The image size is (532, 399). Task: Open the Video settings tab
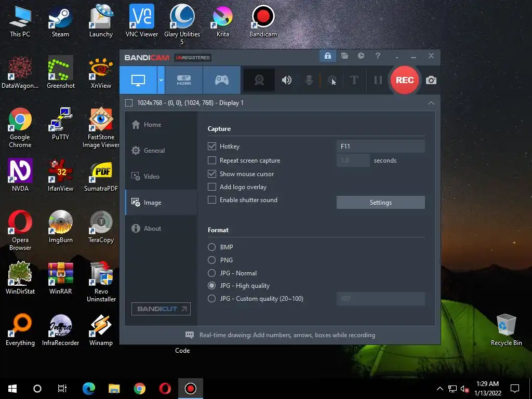[161, 177]
